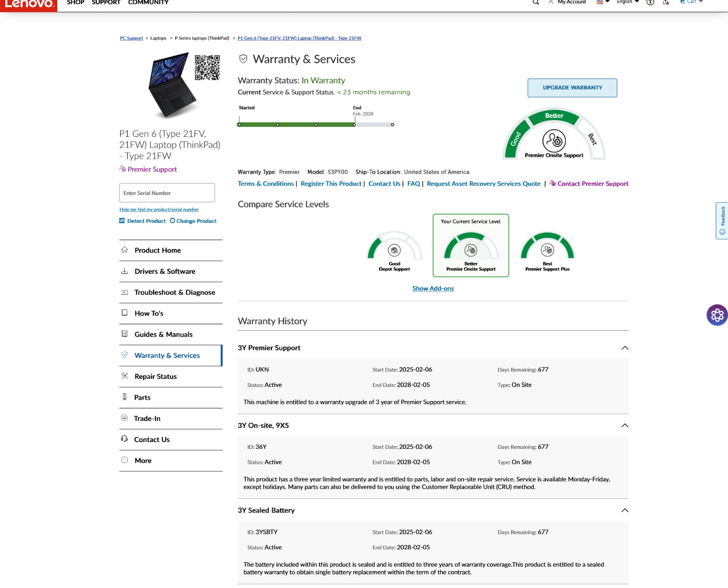Open the Contact Us link near FAQ

click(x=384, y=184)
